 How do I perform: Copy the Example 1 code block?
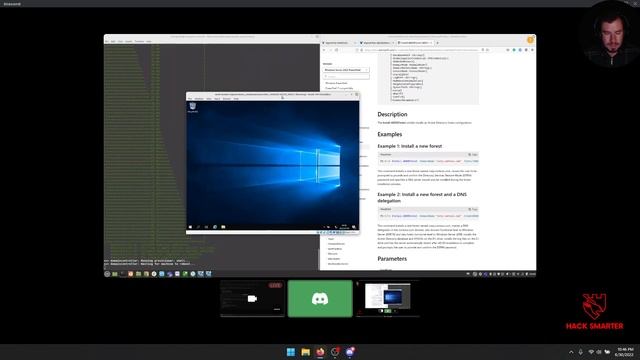[x=473, y=155]
